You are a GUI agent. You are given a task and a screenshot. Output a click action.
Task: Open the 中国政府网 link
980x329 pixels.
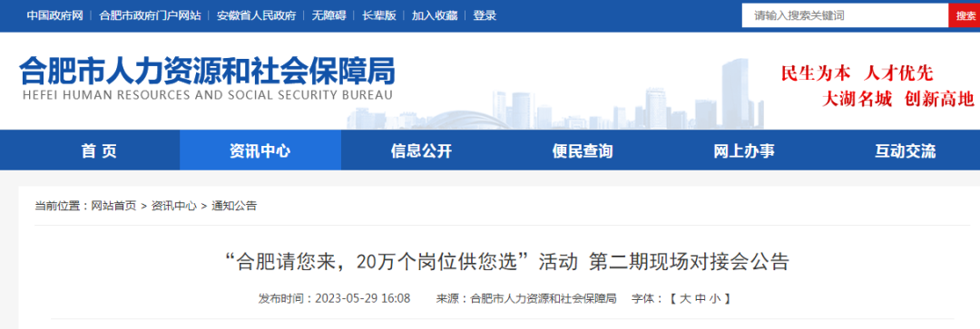[x=55, y=15]
